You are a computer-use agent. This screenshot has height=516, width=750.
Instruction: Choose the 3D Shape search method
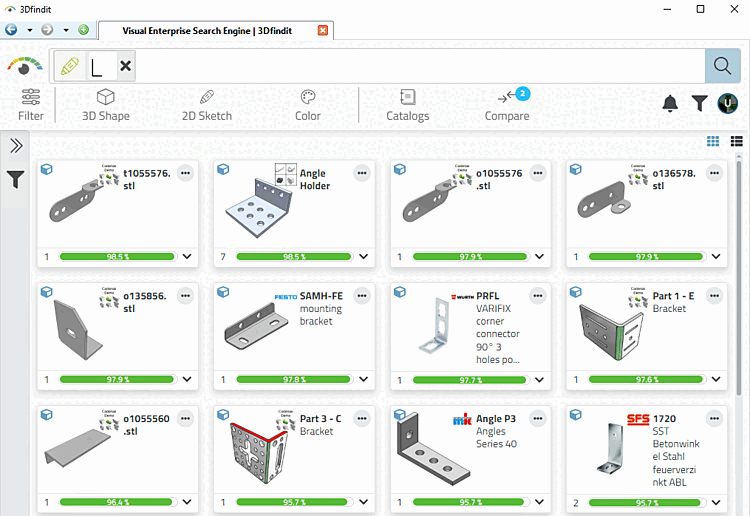[x=106, y=105]
